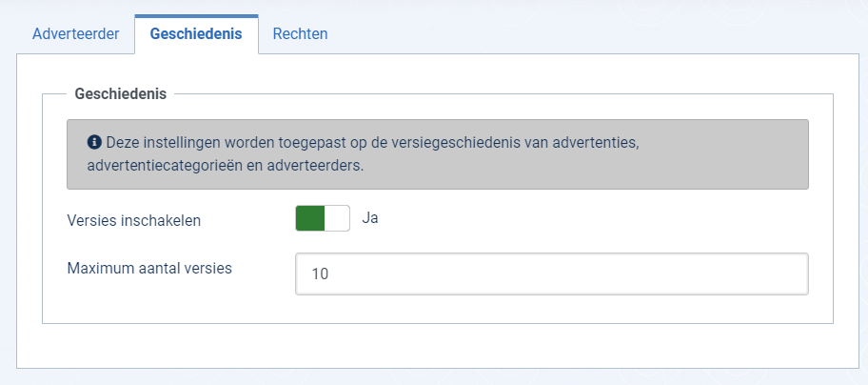Click the "Versies inschakelen" field label
Viewport: 868px width, 385px height.
click(134, 220)
